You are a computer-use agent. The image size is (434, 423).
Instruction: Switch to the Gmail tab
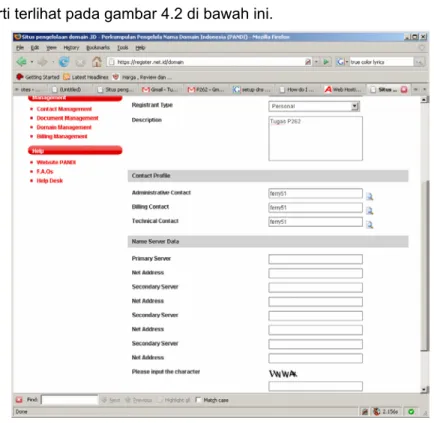tap(161, 89)
